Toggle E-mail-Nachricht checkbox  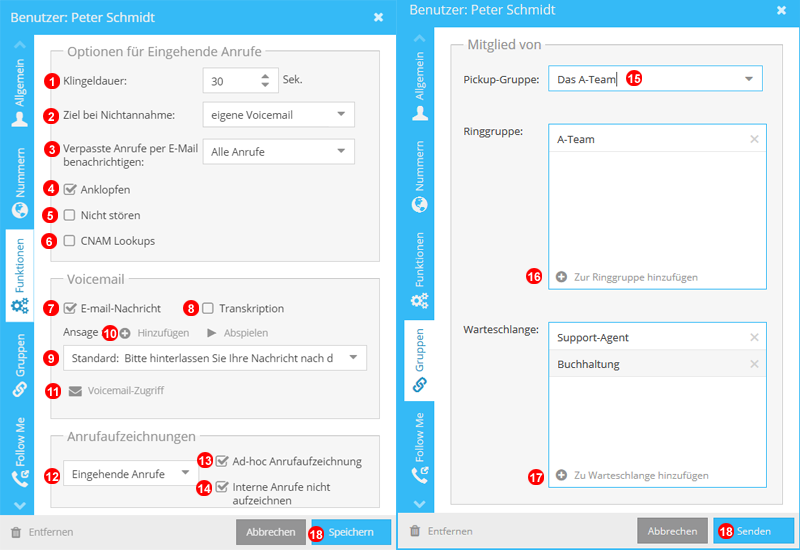pyautogui.click(x=70, y=308)
